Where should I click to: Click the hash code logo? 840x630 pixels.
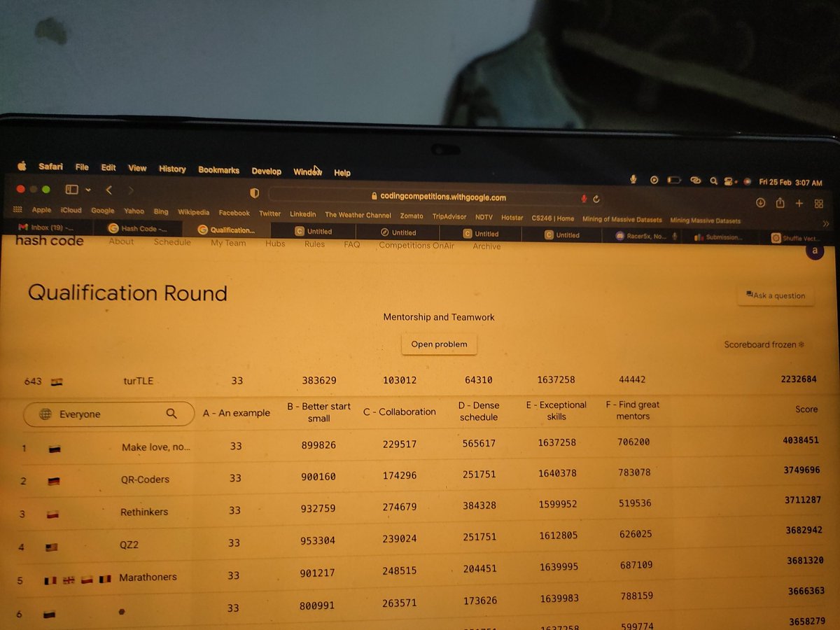[x=49, y=241]
